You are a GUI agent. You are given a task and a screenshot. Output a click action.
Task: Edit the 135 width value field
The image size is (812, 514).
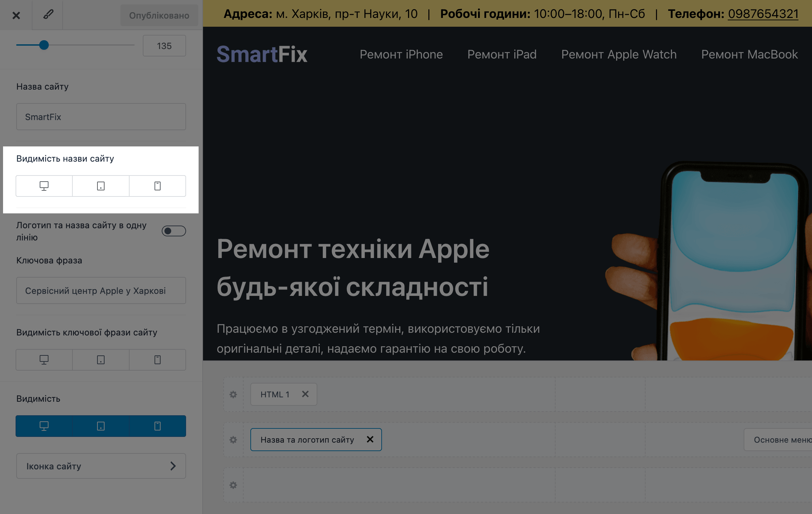pyautogui.click(x=164, y=46)
